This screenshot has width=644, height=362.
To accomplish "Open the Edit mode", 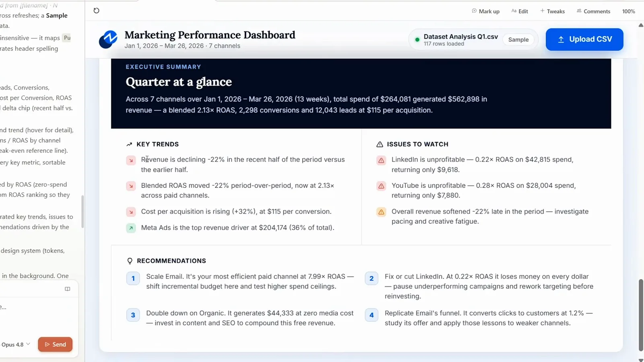I will pos(520,11).
